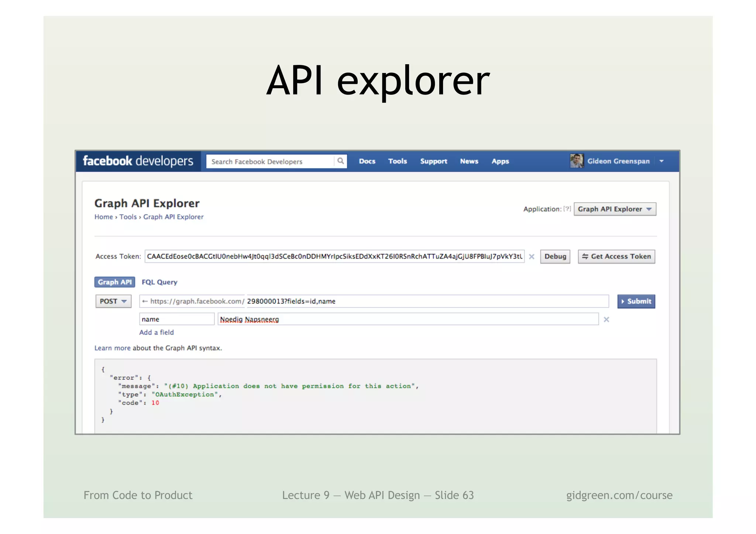This screenshot has height=534, width=756.
Task: Click the Graph API Explorer page heading
Action: pos(147,203)
